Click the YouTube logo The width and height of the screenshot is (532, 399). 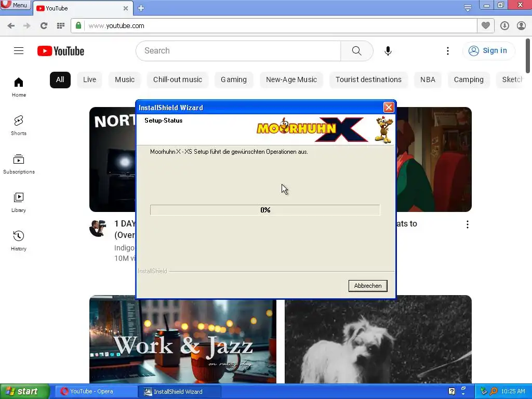tap(61, 51)
